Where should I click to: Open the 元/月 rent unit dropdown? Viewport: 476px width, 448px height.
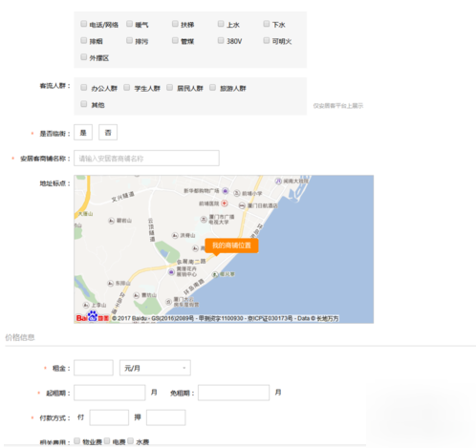click(x=155, y=368)
